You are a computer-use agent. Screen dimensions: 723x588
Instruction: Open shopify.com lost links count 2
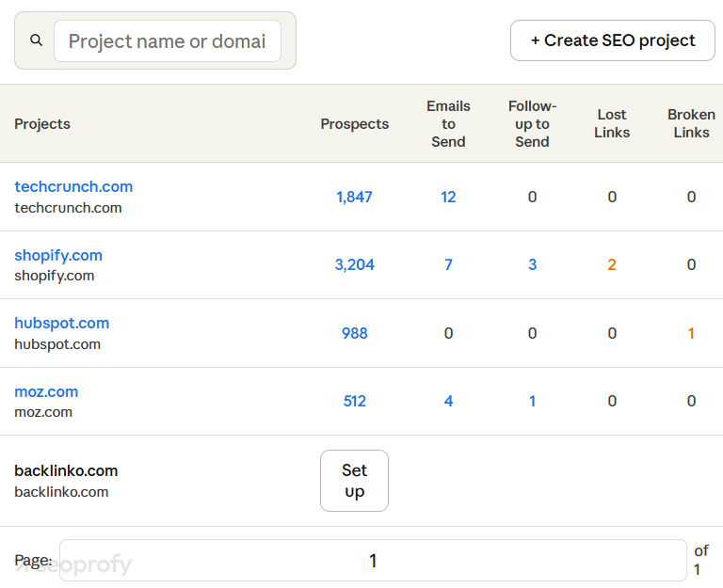(x=612, y=265)
